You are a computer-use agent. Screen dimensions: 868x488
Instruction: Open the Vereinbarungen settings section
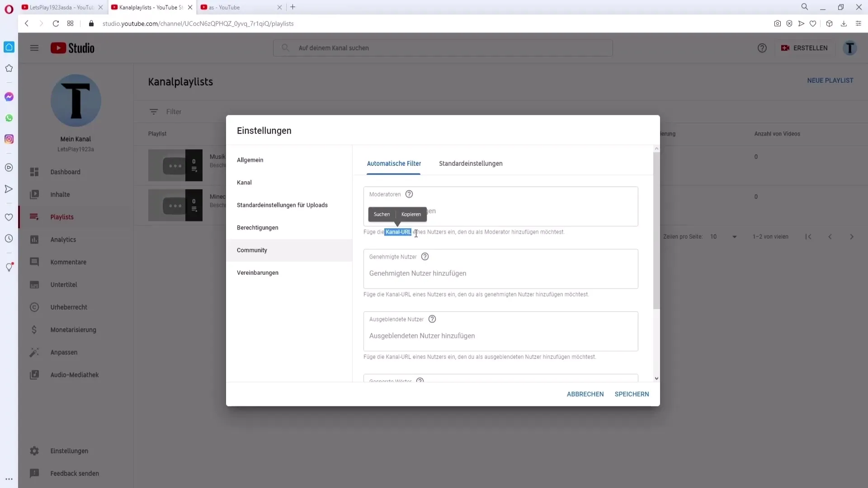[x=289, y=273]
